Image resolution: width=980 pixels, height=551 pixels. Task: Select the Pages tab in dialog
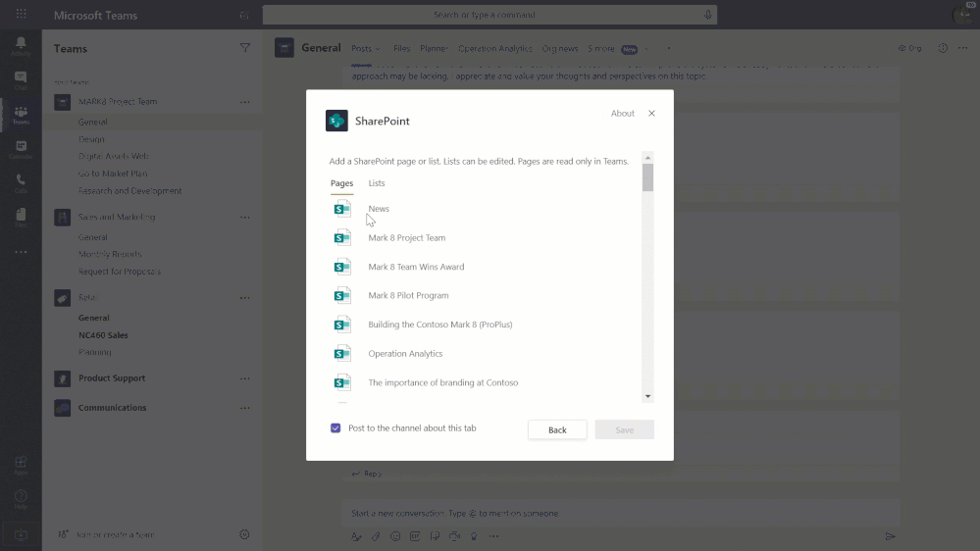click(342, 183)
